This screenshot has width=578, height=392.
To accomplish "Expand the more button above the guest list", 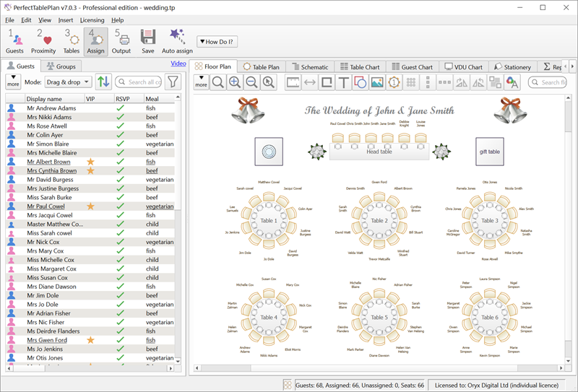I will [12, 82].
